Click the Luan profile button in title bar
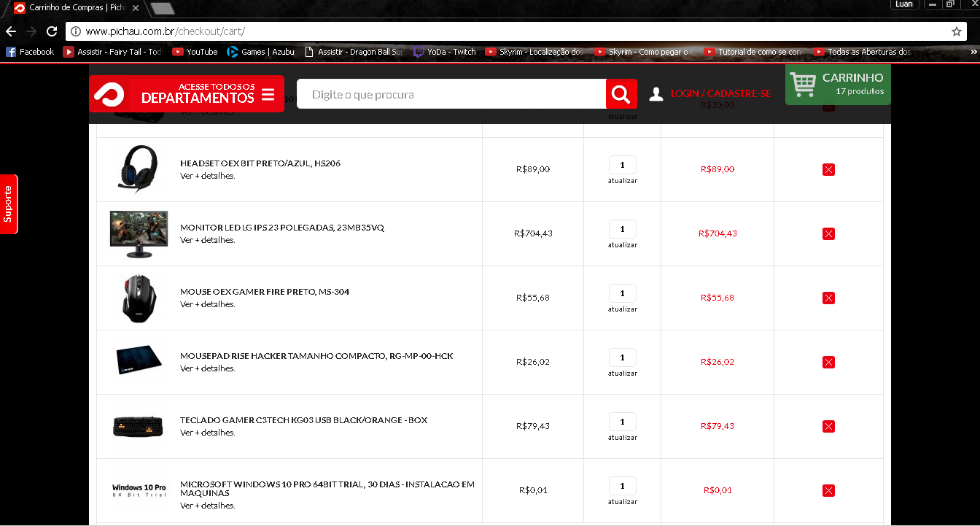This screenshot has height=526, width=980. click(x=904, y=4)
